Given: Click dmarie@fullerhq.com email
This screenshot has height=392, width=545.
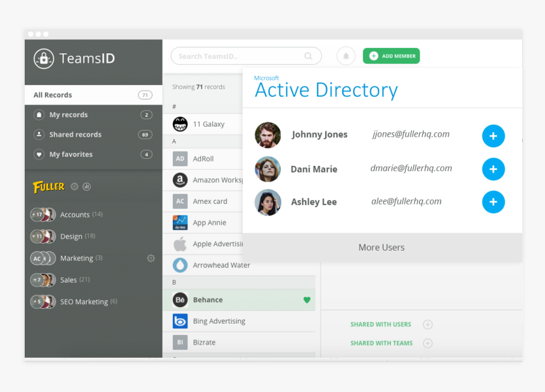Looking at the screenshot, I should pos(411,168).
